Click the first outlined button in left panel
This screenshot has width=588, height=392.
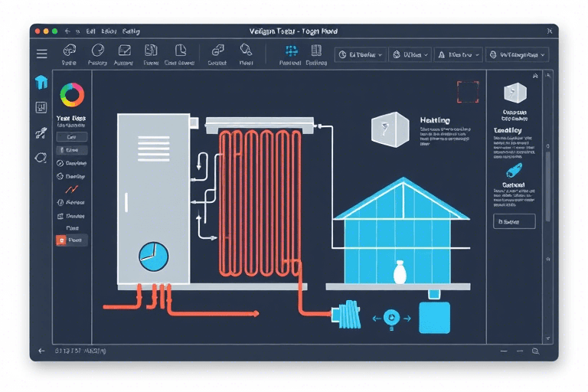71,137
